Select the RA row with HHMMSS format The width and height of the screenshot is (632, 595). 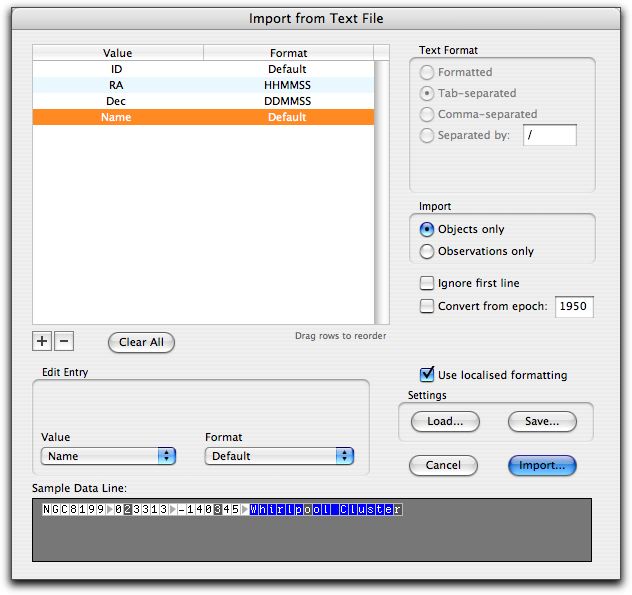203,85
